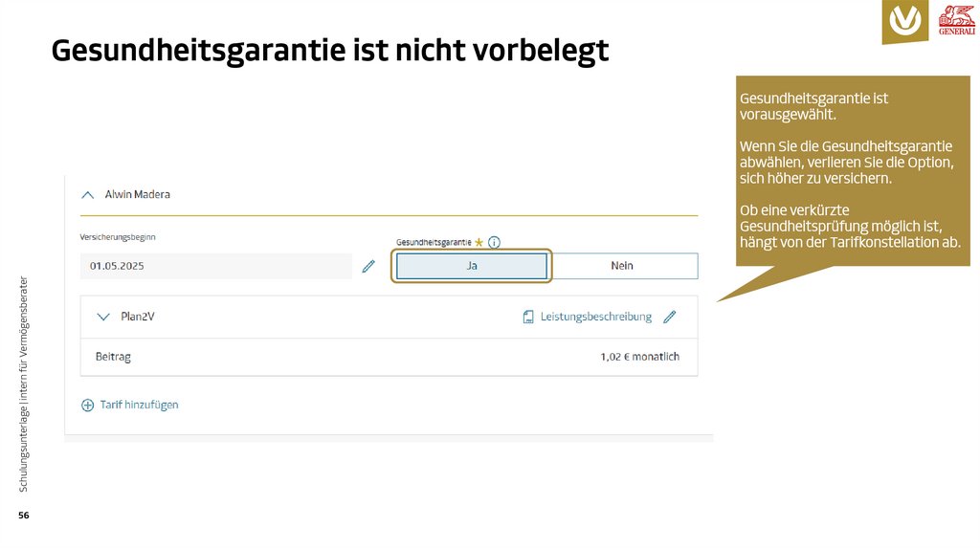Click the vertical Schulungsunterlage footer text
This screenshot has height=549, width=980.
(24, 384)
